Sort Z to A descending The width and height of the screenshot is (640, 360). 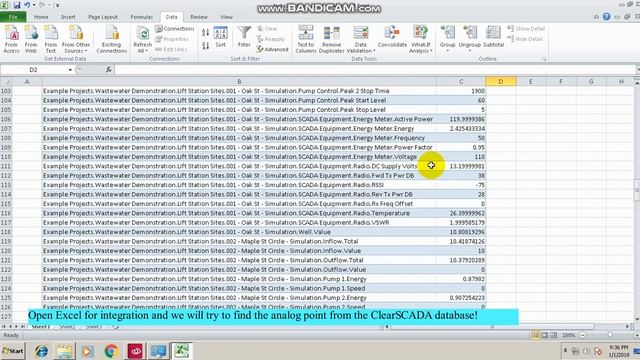coord(206,45)
